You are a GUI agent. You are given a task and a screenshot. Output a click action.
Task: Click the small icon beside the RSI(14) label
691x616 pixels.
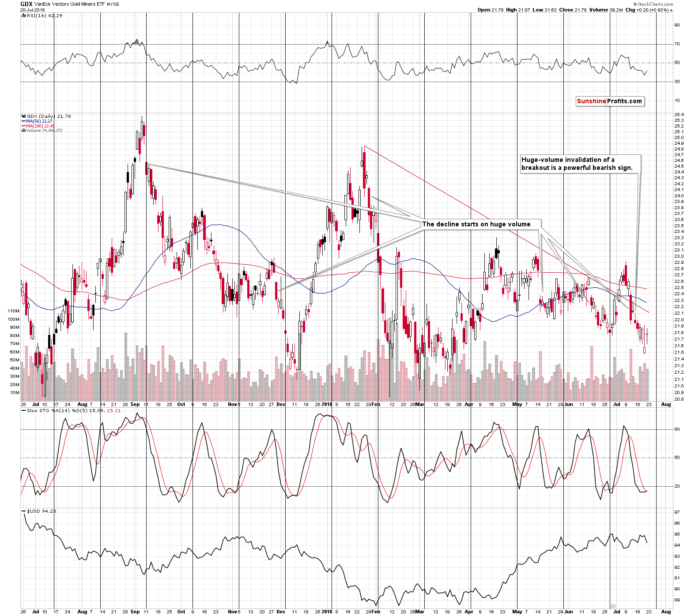tap(24, 15)
